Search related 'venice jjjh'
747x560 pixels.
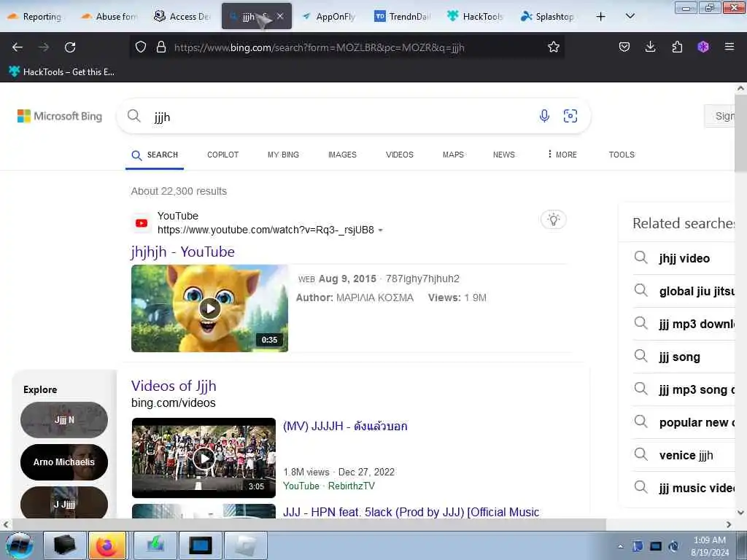(684, 456)
